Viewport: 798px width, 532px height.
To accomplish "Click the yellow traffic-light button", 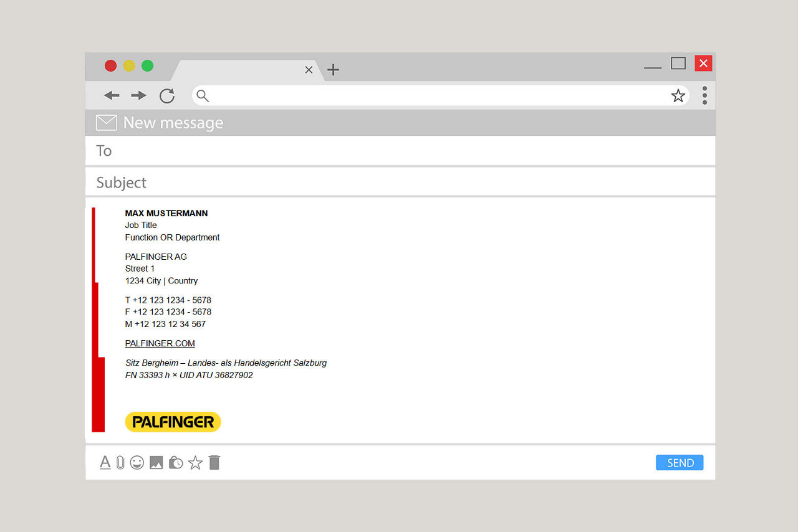I will click(x=128, y=65).
